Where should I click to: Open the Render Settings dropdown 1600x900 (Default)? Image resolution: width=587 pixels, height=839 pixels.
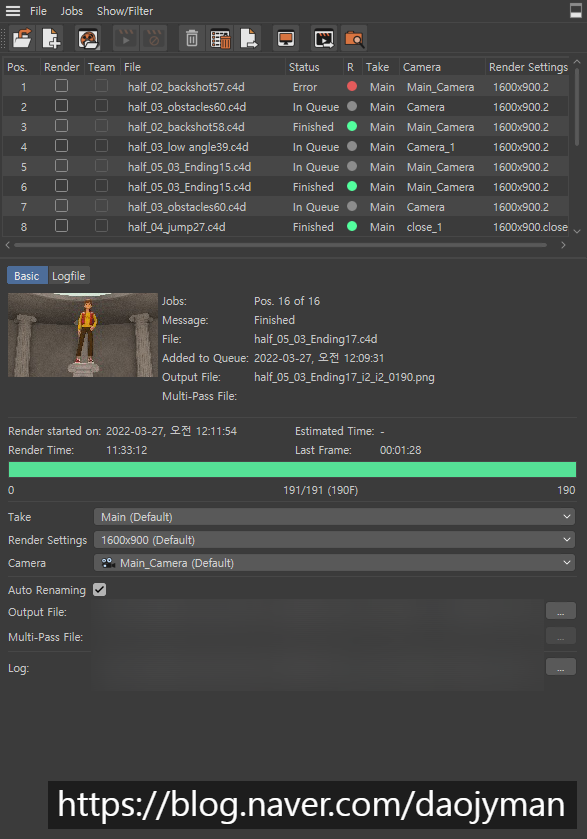point(334,540)
